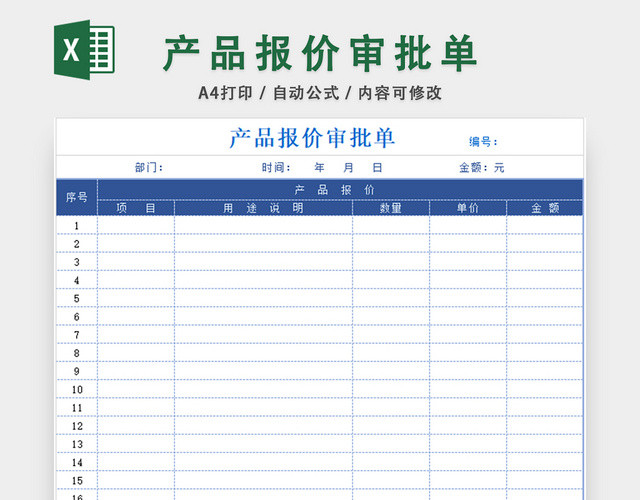Click the 数量 column header
This screenshot has width=640, height=500.
pos(391,208)
